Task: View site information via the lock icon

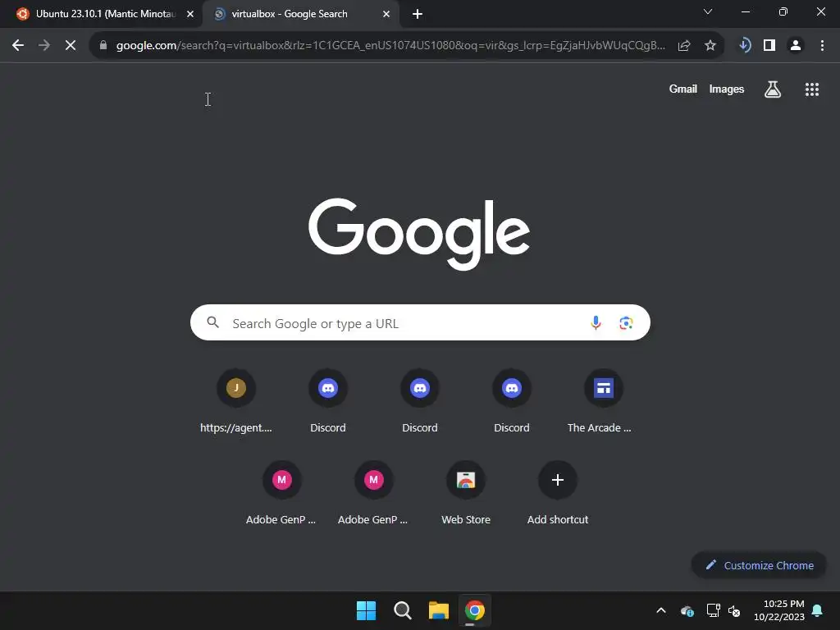Action: click(103, 46)
